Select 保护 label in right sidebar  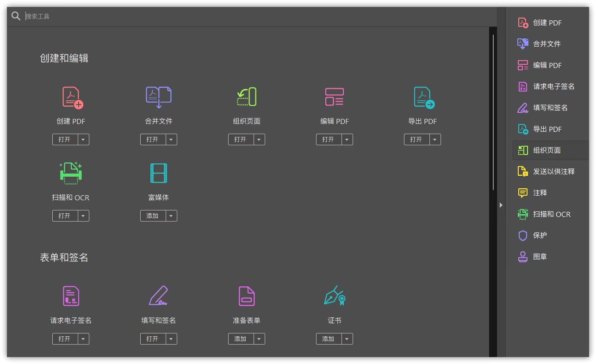540,235
